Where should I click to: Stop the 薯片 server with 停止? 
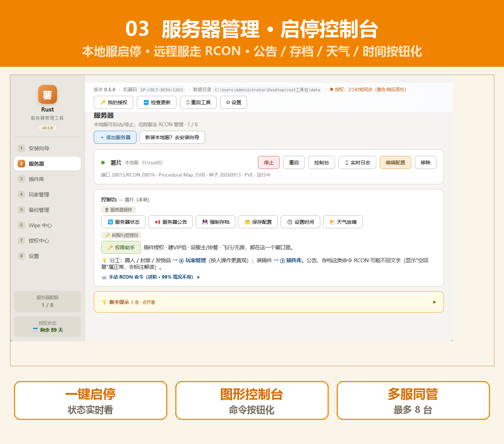(x=269, y=163)
